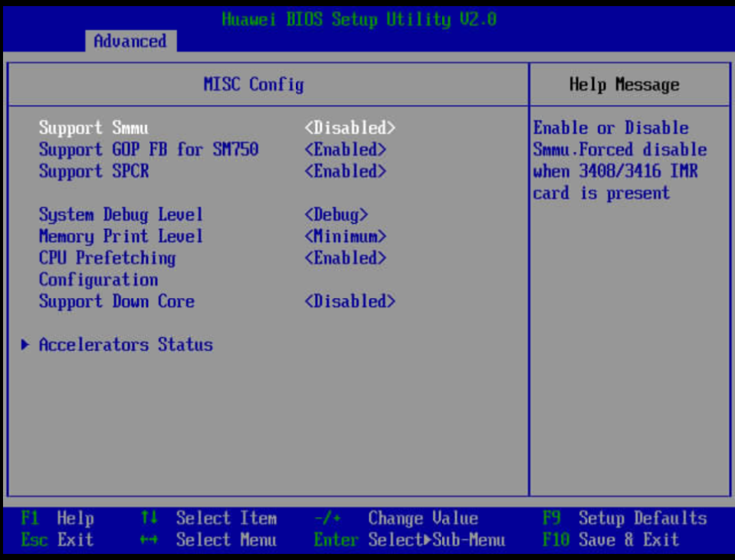Image resolution: width=735 pixels, height=560 pixels.
Task: Change the Support Smmu Disabled value
Action: point(349,128)
